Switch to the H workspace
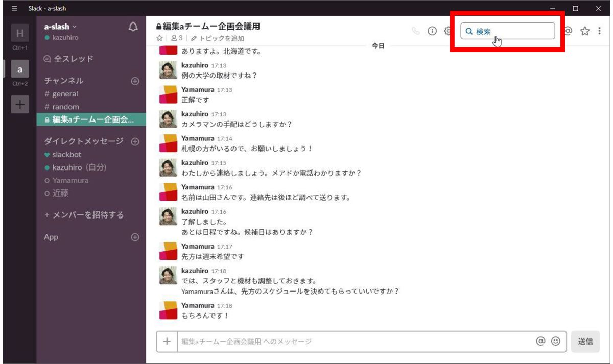The height and width of the screenshot is (364, 613). pos(20,34)
